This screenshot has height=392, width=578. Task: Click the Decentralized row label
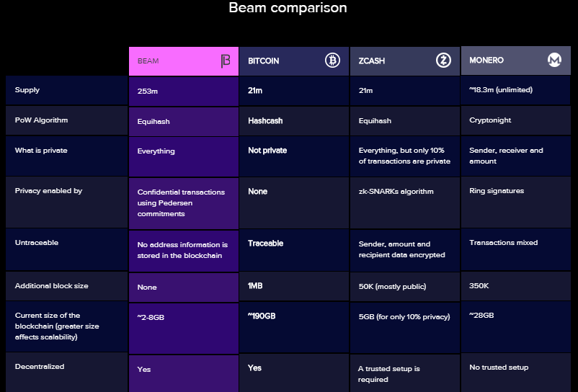pos(40,367)
